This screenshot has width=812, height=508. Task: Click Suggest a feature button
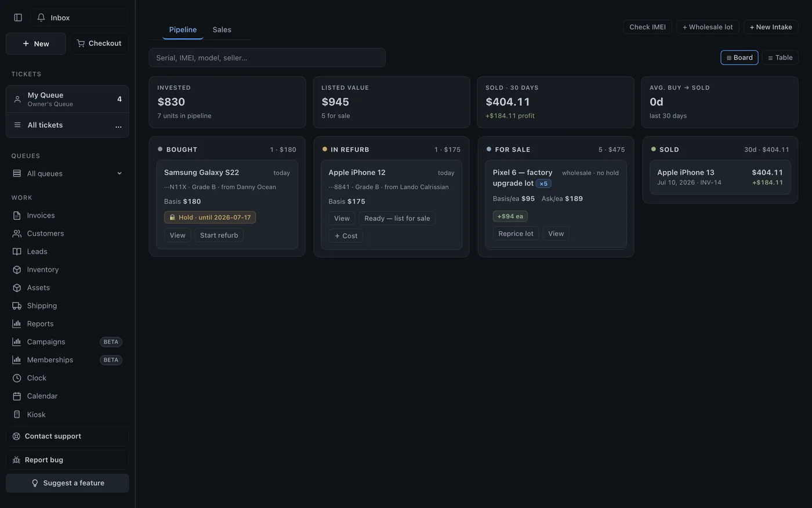click(67, 483)
